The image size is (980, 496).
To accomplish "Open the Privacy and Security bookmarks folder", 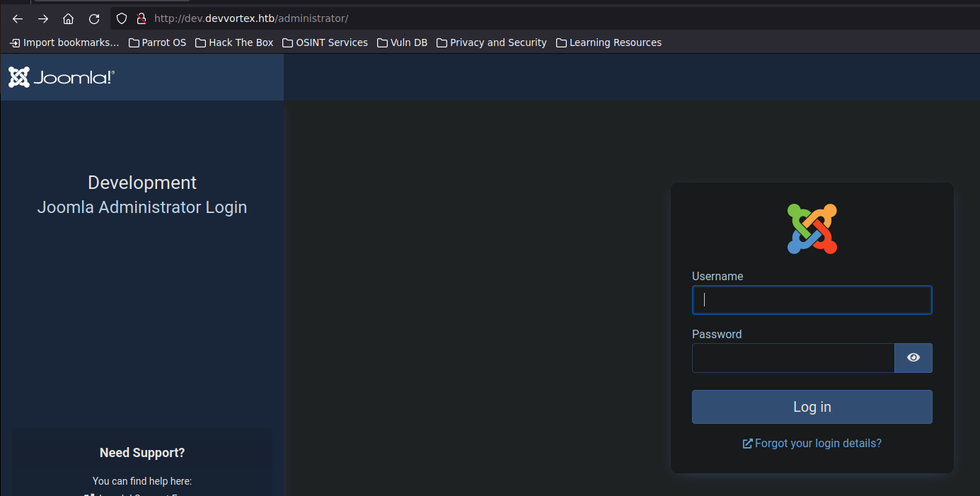I will [492, 42].
